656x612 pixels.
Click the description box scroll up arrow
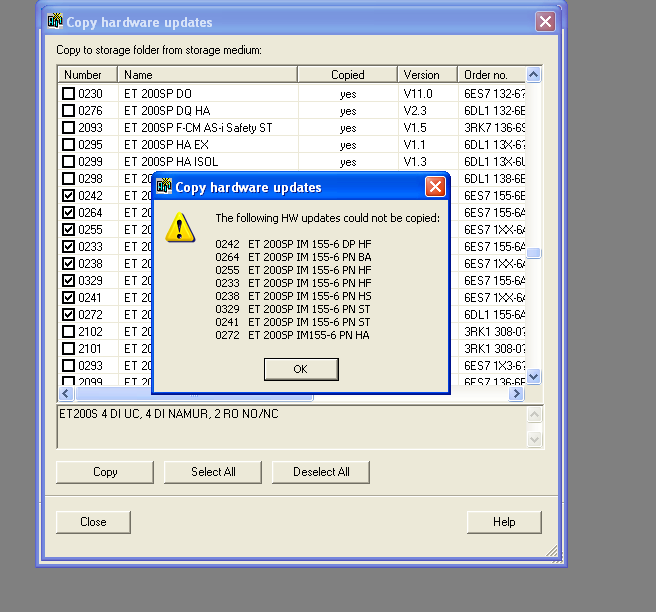pos(534,415)
